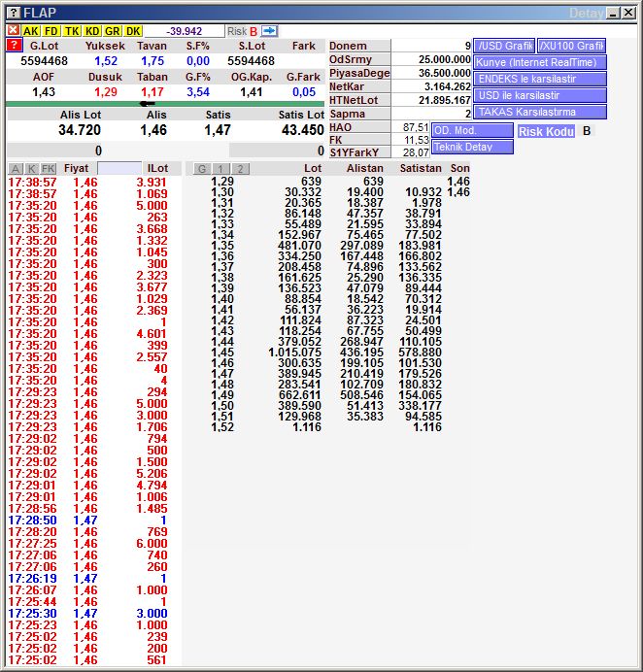Image resolution: width=643 pixels, height=672 pixels.
Task: Toggle the K filter above the trade list
Action: click(x=31, y=169)
